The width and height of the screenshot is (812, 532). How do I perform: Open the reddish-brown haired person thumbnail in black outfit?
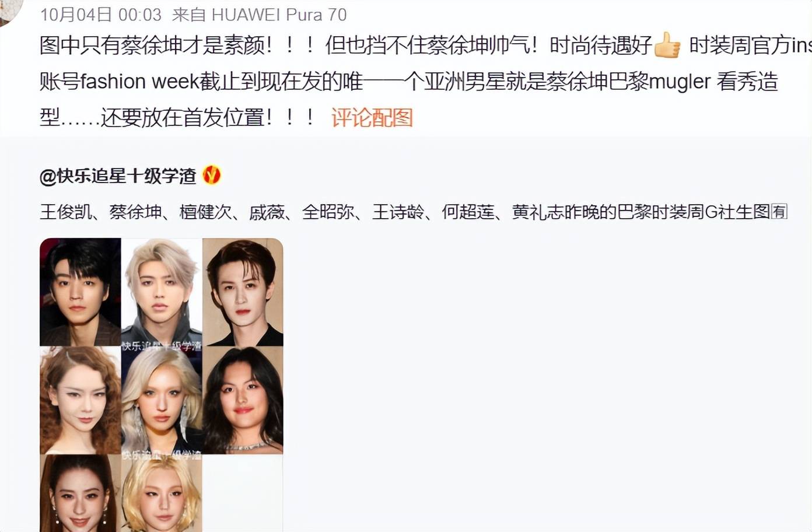243,292
